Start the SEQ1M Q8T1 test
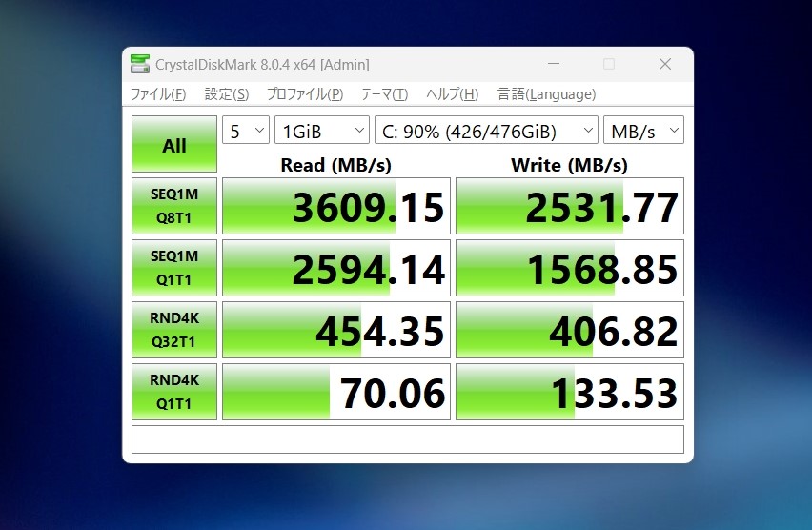The image size is (812, 530). pyautogui.click(x=174, y=205)
